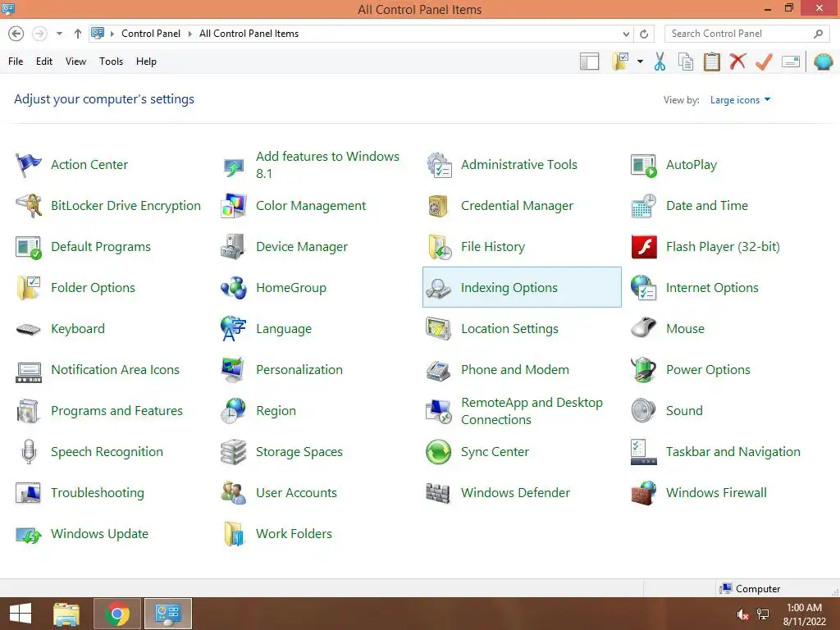
Task: Open Programs and Features link
Action: (x=116, y=411)
